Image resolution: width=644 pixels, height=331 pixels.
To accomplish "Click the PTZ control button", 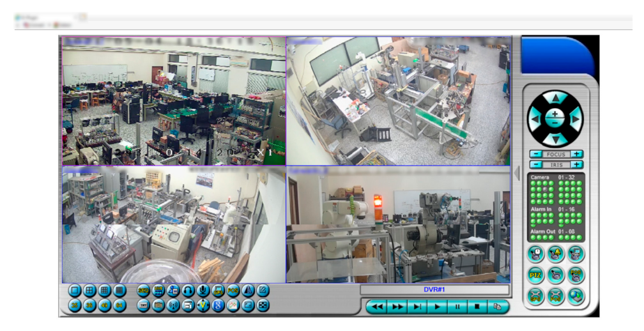I will click(535, 275).
